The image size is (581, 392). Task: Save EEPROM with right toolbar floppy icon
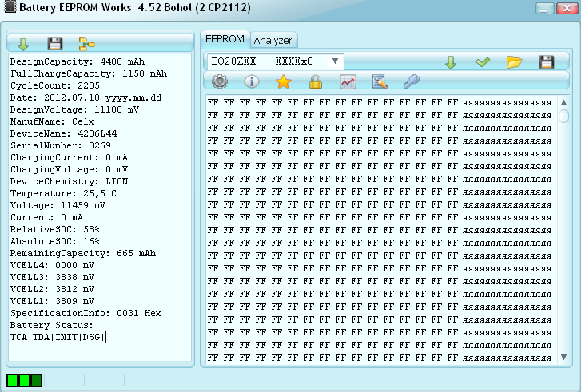(x=547, y=61)
